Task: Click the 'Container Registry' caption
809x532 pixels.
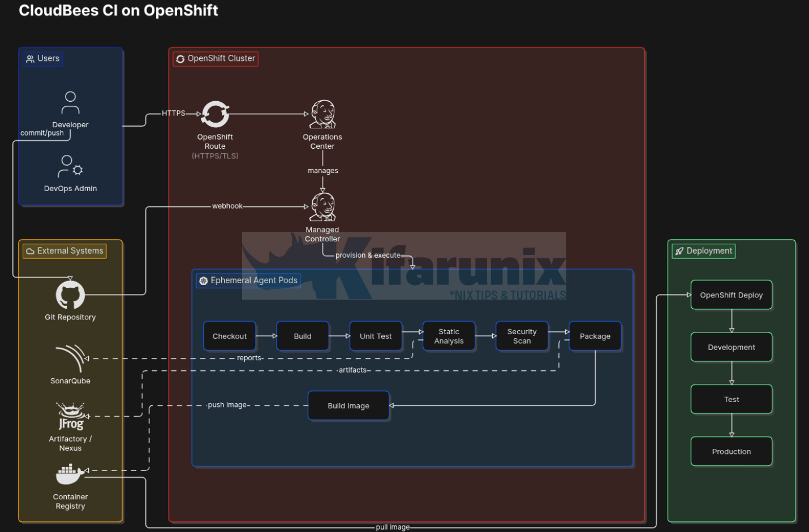Action: coord(70,501)
